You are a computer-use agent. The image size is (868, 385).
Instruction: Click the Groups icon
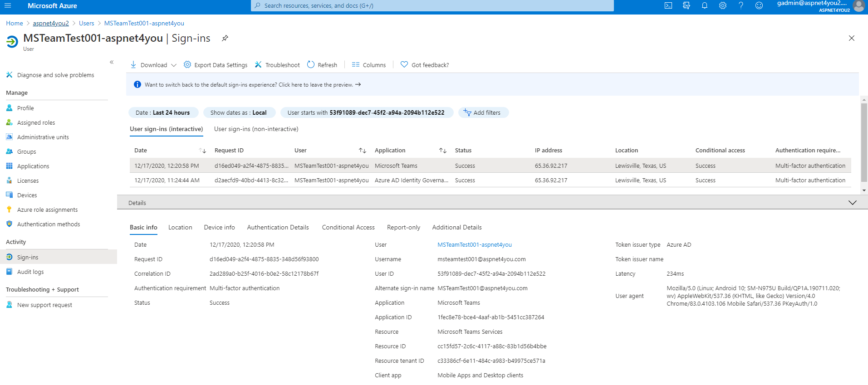(x=10, y=151)
